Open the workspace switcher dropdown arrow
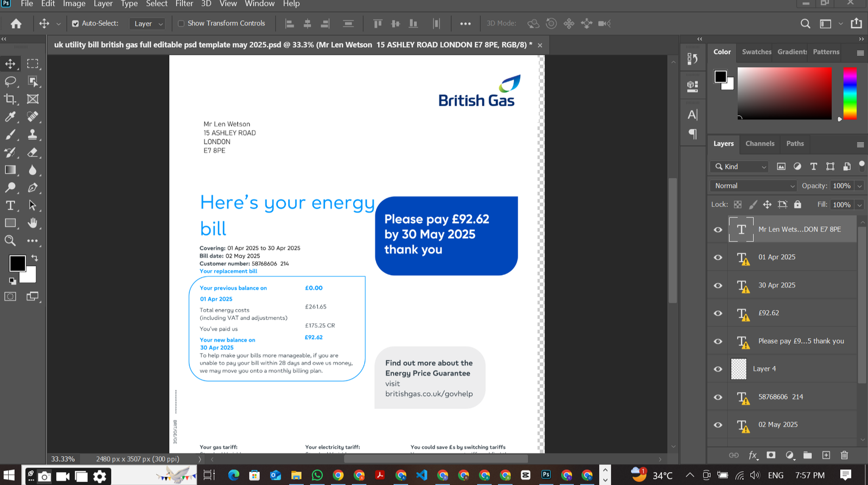The width and height of the screenshot is (868, 485). click(840, 23)
